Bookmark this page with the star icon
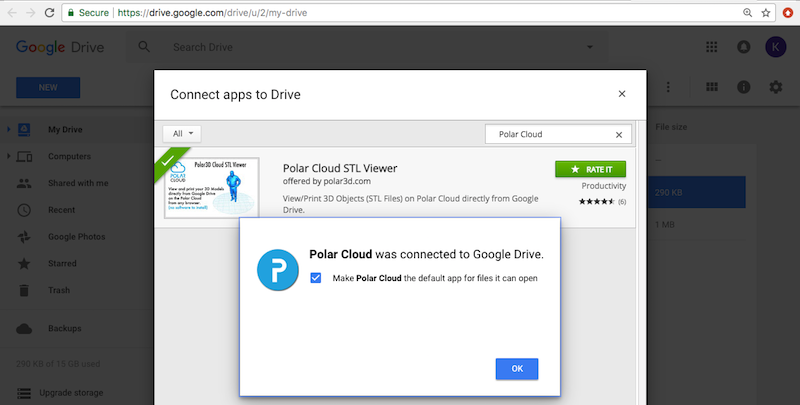The image size is (800, 405). pos(765,13)
